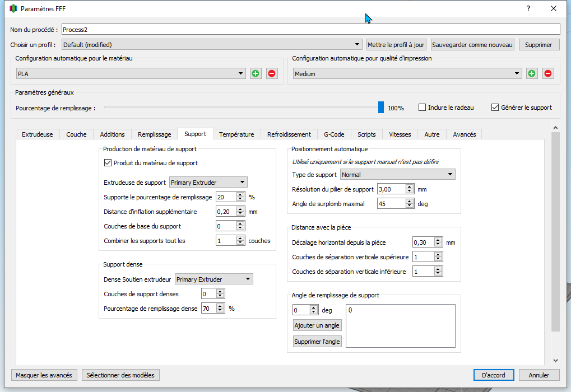Click the Nom du procédé text field
The width and height of the screenshot is (571, 392).
(x=310, y=29)
